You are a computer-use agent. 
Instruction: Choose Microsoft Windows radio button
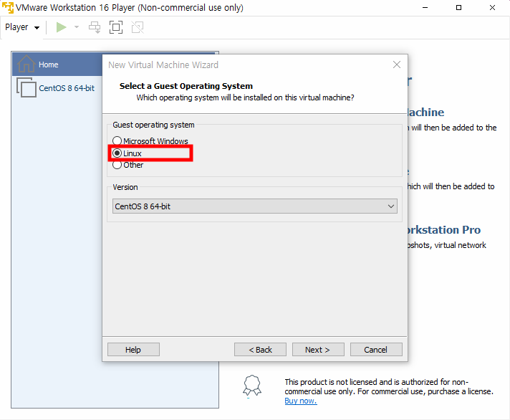[117, 141]
